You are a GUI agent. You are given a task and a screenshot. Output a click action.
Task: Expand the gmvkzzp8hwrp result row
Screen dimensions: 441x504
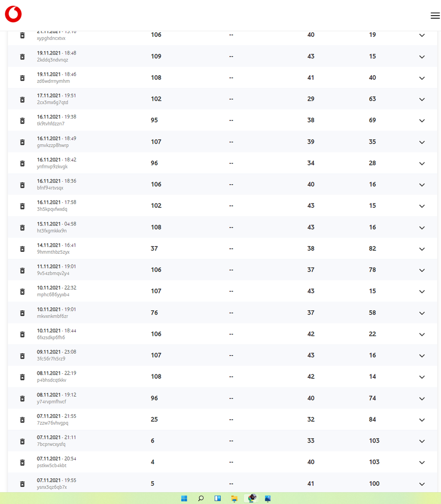tap(422, 142)
